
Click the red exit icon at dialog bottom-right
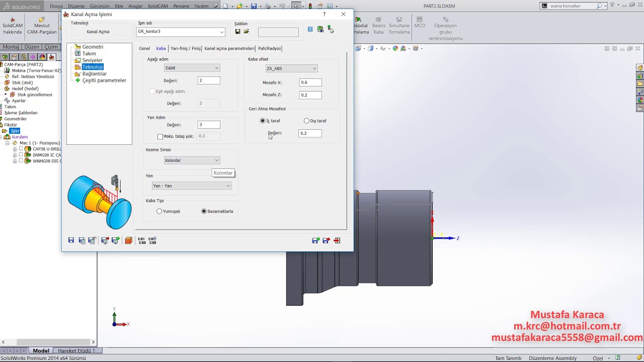click(x=337, y=241)
